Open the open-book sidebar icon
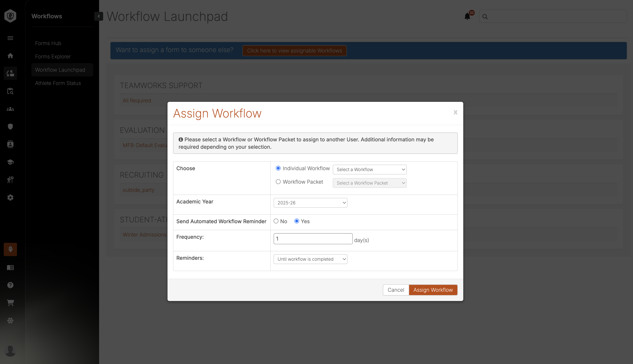Screen dimensions: 633x364 (x=10, y=268)
